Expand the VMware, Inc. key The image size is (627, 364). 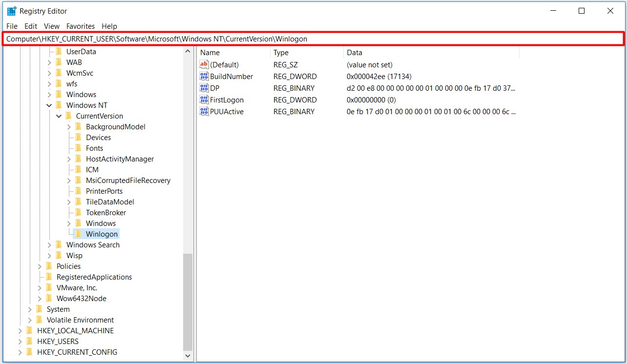[x=40, y=287]
